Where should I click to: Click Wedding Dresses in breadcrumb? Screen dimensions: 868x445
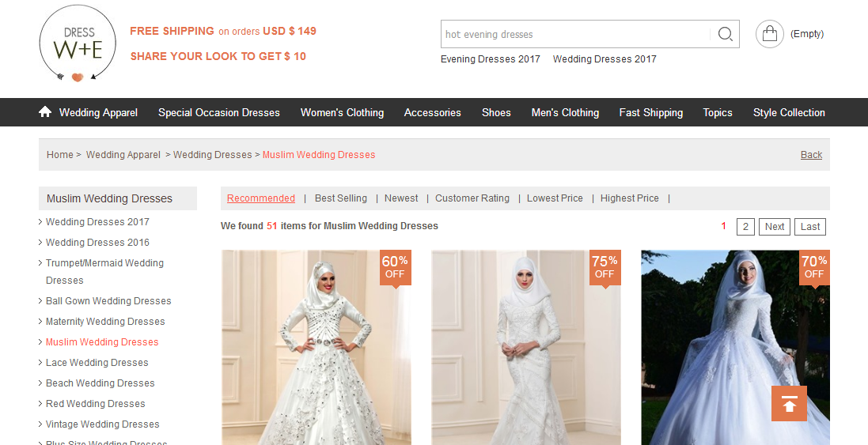[213, 155]
